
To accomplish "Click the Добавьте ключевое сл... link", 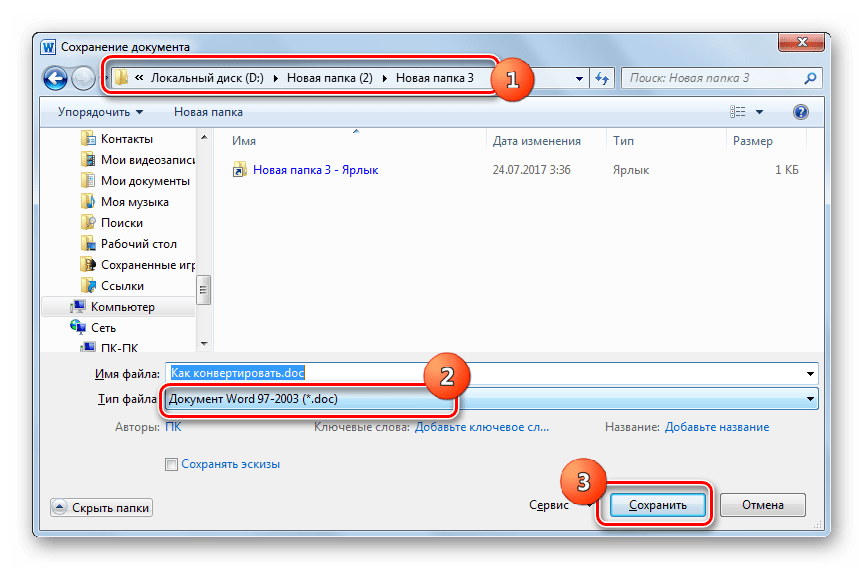I will (x=482, y=427).
